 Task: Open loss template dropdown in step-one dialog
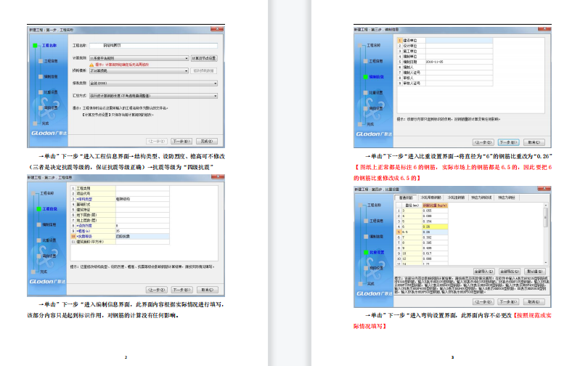[x=139, y=70]
